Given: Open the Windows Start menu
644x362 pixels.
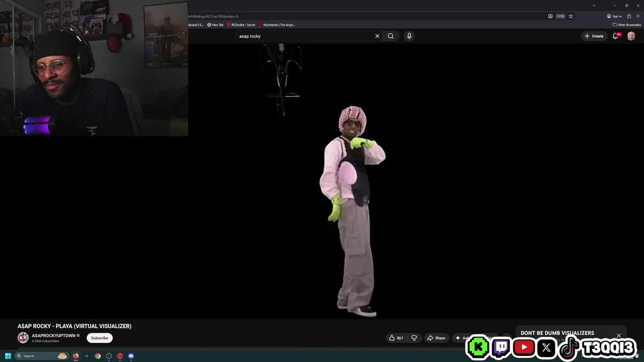Looking at the screenshot, I should [8, 356].
